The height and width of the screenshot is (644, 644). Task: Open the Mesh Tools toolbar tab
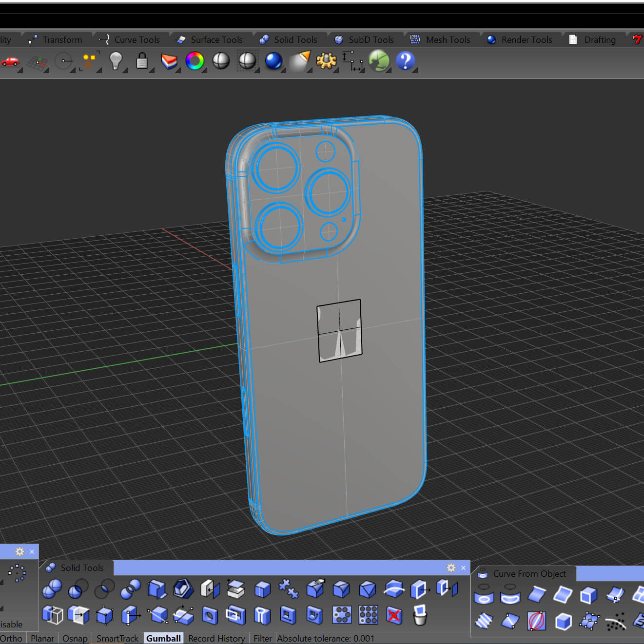point(448,40)
